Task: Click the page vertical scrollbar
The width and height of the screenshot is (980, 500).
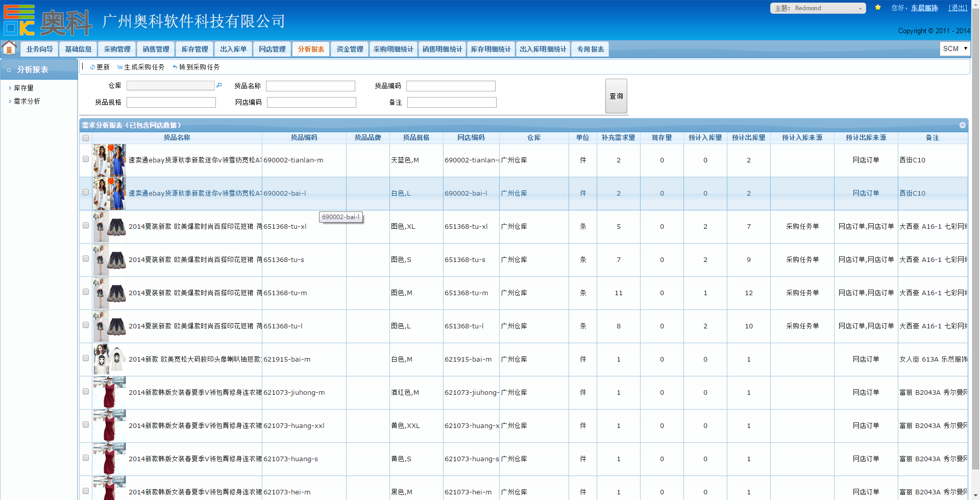Action: [975, 255]
